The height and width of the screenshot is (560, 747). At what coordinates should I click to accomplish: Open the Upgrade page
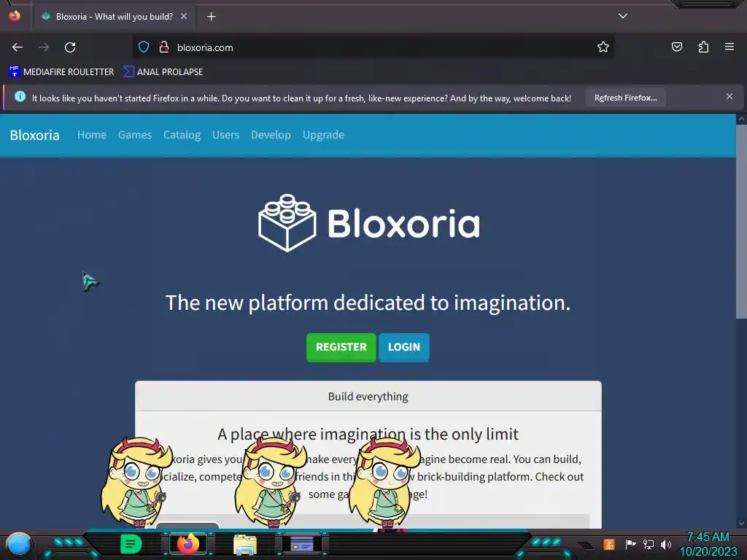click(x=323, y=135)
